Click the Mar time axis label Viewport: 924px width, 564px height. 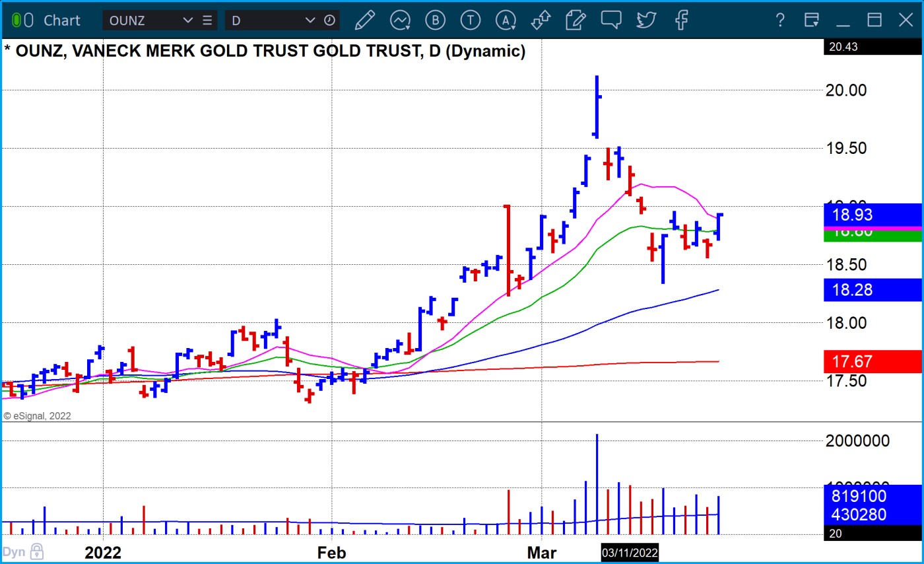point(541,552)
